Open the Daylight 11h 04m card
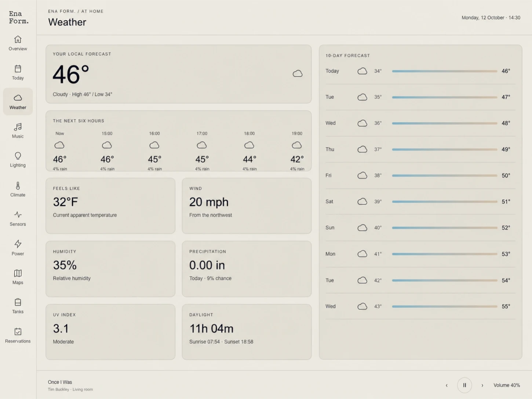Viewport: 532px width, 399px height. coord(247,332)
